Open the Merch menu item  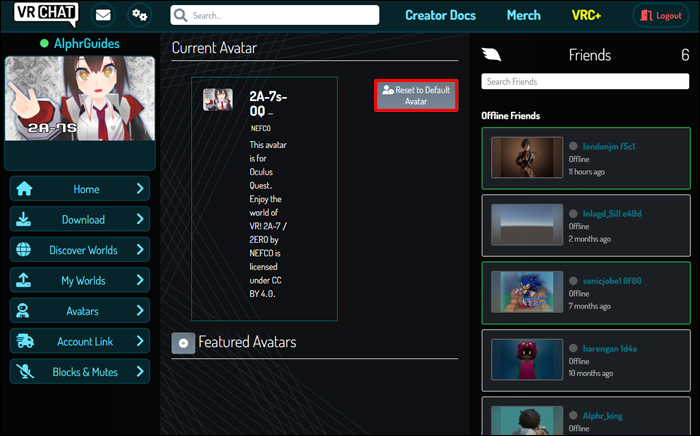coord(524,15)
